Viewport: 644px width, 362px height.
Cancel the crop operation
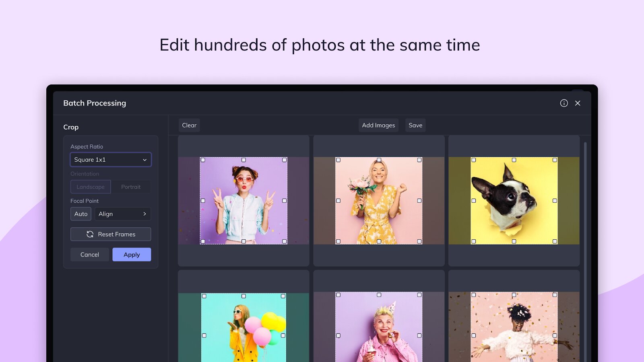coord(90,255)
